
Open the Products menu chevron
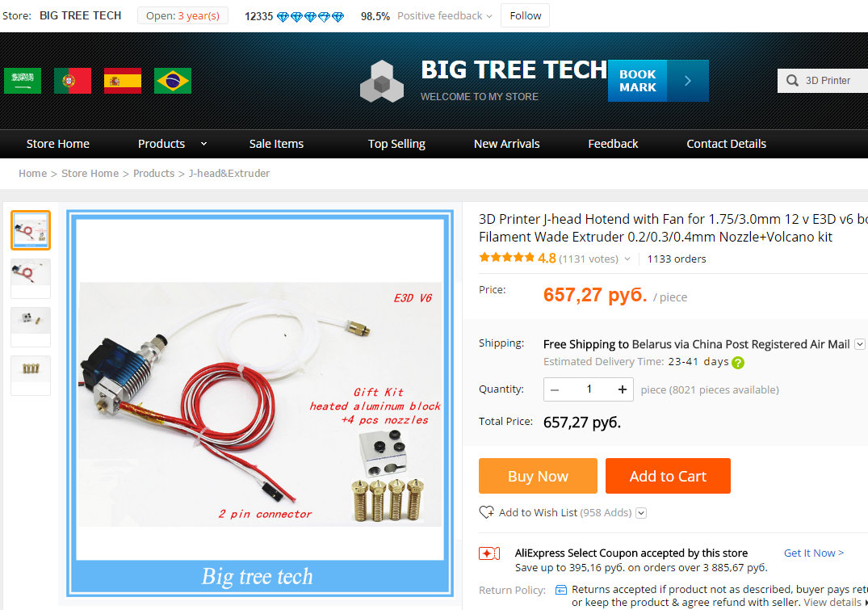click(x=203, y=144)
